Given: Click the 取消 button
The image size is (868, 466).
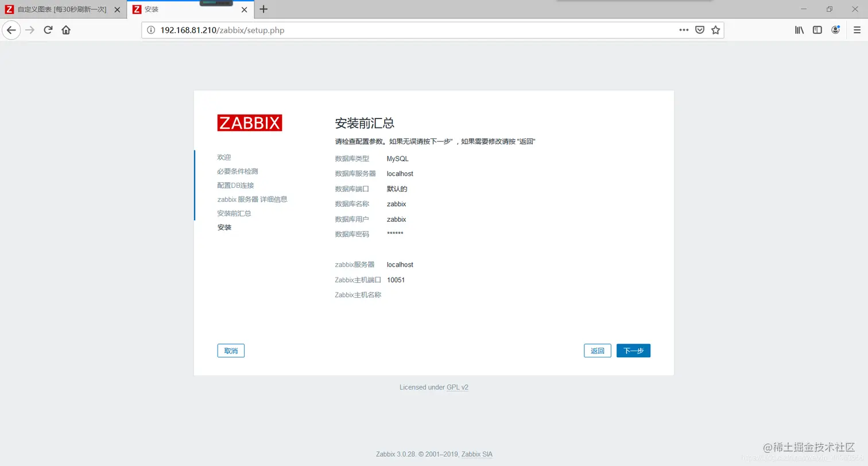Looking at the screenshot, I should point(231,351).
